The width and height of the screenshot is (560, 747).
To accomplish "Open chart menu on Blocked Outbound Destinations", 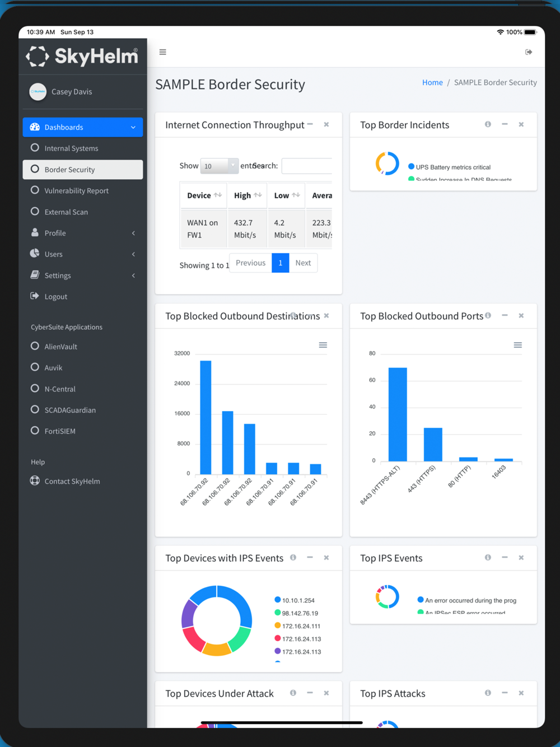I will tap(323, 345).
